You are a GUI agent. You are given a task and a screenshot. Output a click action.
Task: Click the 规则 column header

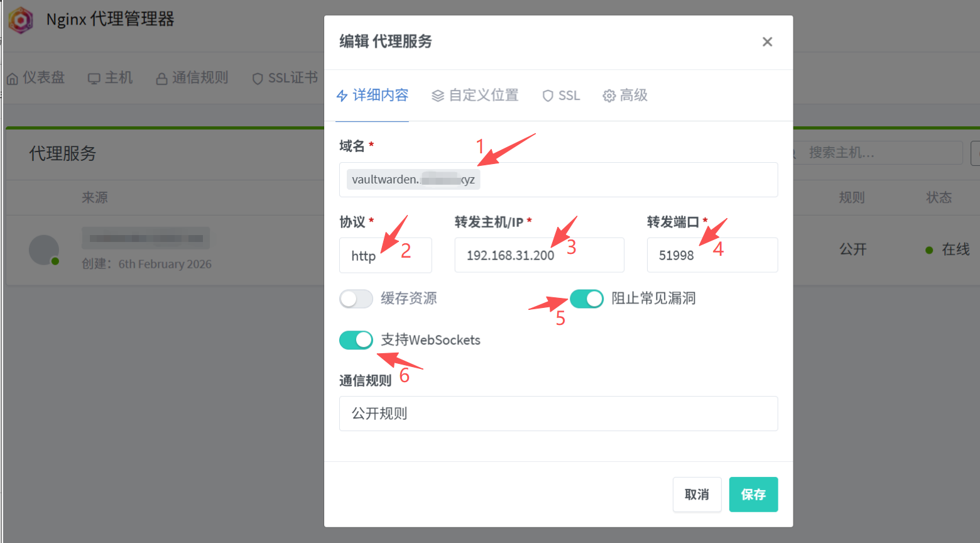tap(852, 198)
